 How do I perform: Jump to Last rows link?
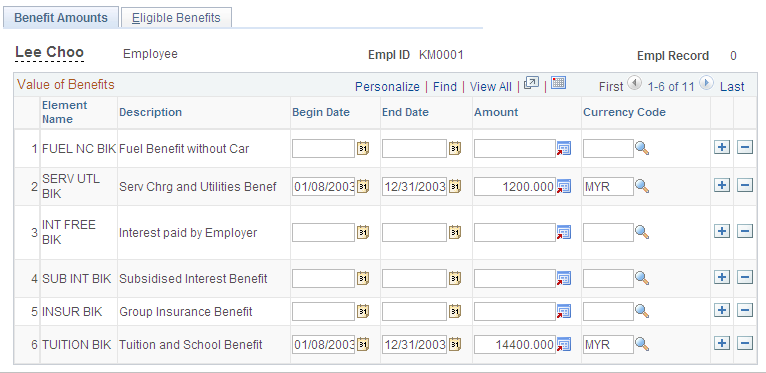[x=732, y=87]
